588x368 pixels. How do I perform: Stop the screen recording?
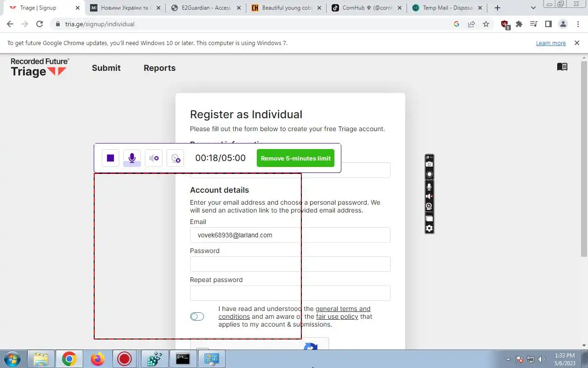click(110, 158)
